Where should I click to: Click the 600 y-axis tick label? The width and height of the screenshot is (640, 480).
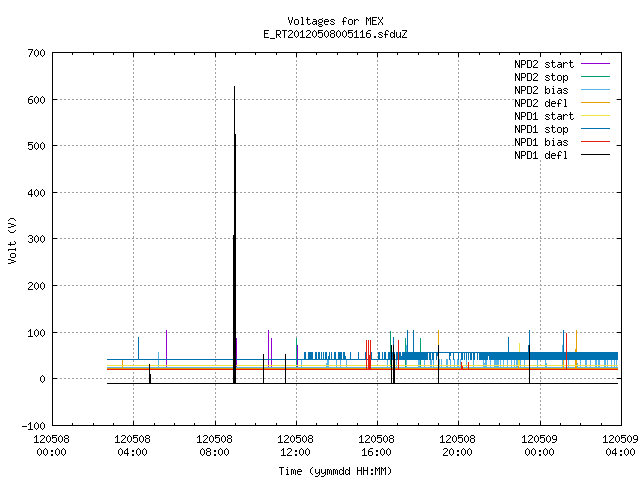[36, 100]
